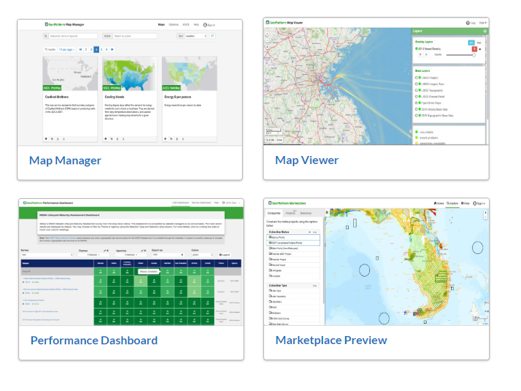The image size is (521, 391).
Task: Click the next page arrow in Map Manager pagination
Action: (112, 49)
